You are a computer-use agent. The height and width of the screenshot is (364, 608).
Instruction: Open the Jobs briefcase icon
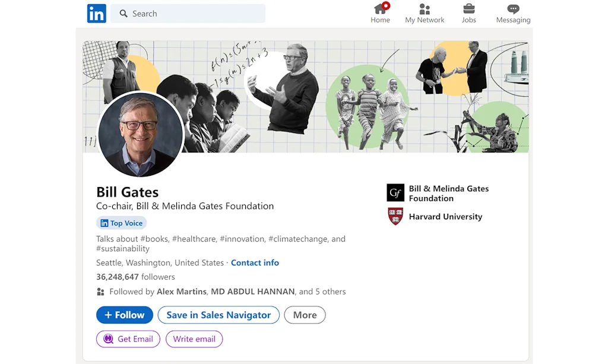pos(468,9)
